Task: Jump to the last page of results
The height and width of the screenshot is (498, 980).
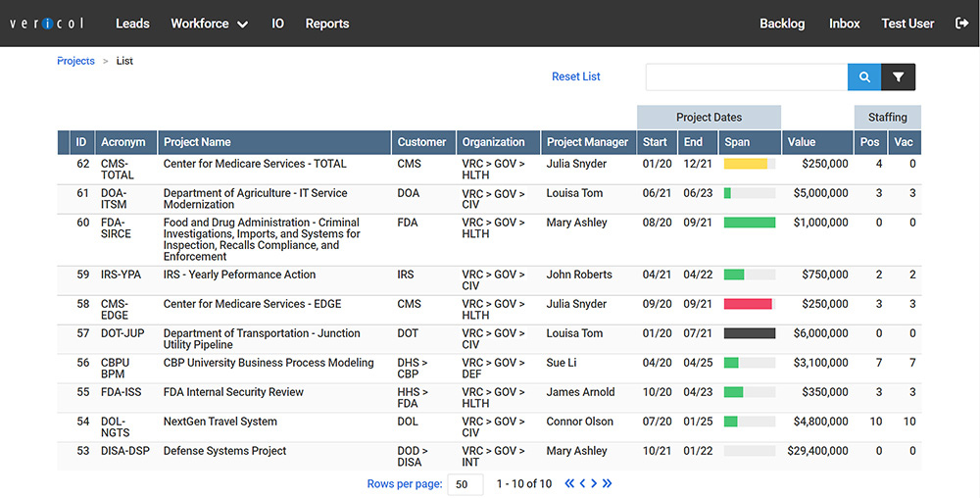Action: tap(608, 483)
